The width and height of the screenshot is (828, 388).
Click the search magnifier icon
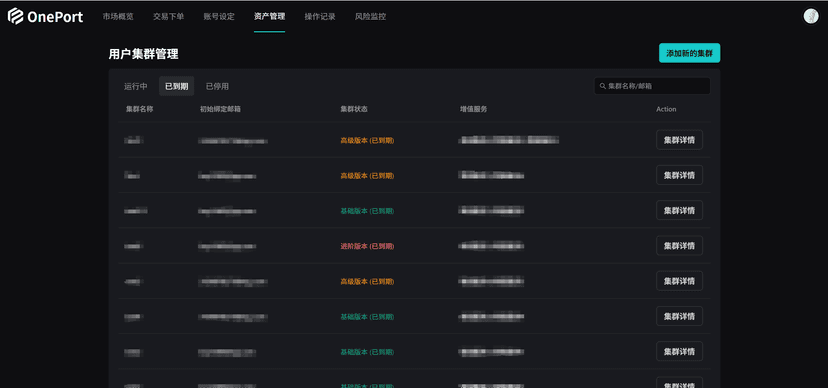[603, 86]
